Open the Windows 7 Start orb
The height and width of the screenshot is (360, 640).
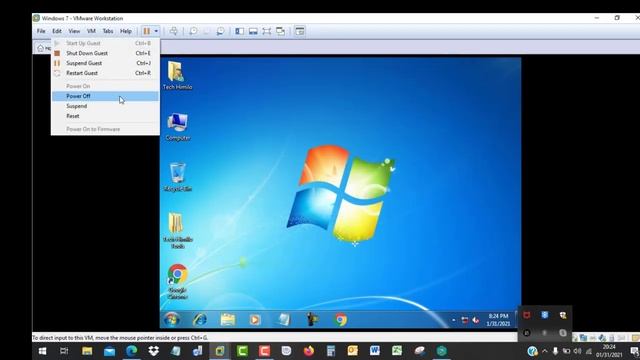172,319
